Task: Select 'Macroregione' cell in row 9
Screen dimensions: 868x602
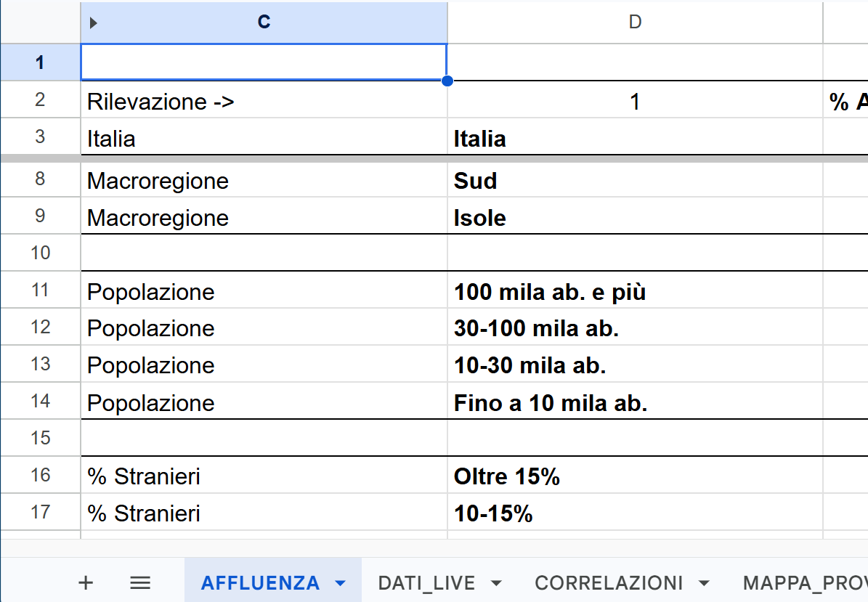Action: click(x=264, y=216)
